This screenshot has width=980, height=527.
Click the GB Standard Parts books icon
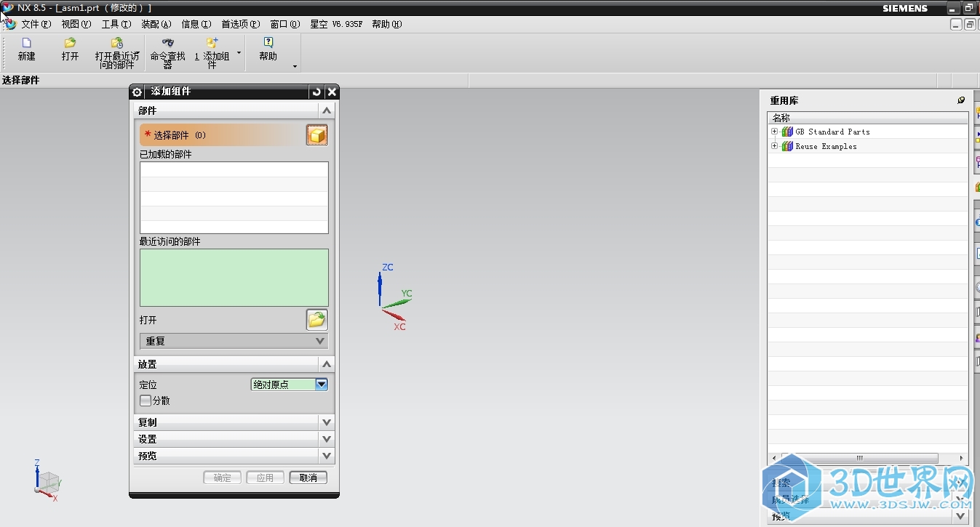click(787, 132)
